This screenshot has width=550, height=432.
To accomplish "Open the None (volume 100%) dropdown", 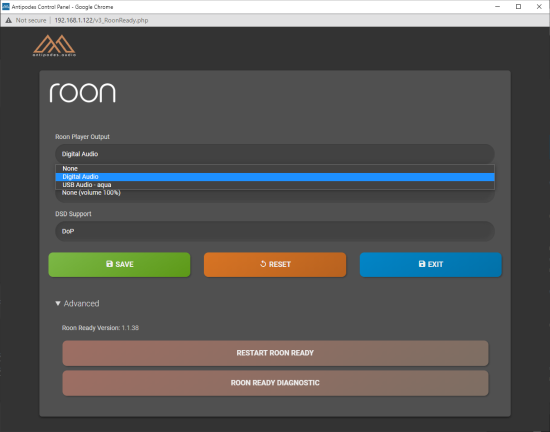I will (x=275, y=196).
